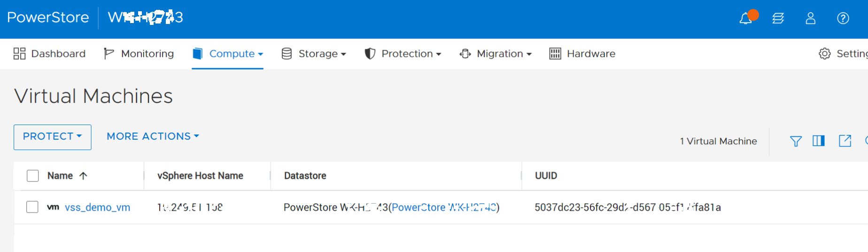Expand the PROTECT dropdown button

52,137
